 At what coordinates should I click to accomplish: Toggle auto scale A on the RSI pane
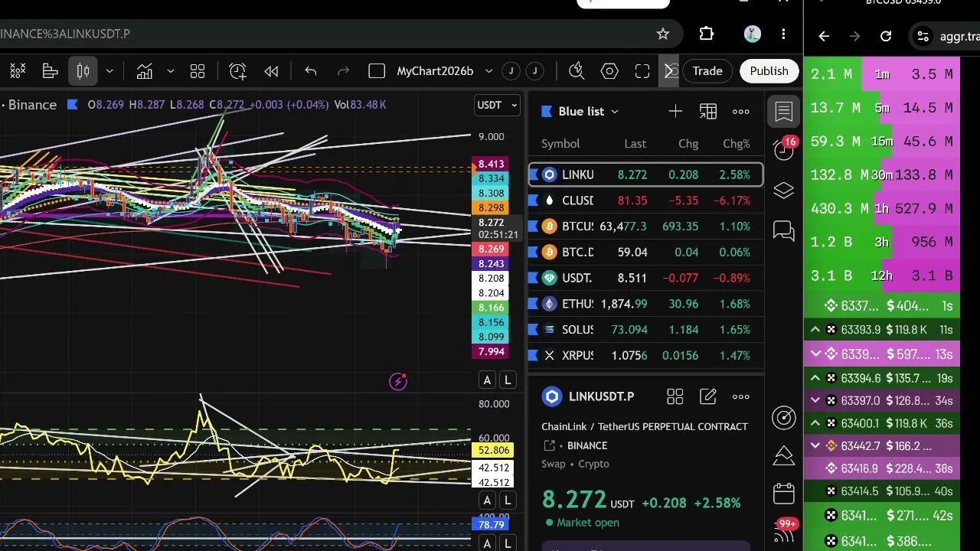coord(487,500)
